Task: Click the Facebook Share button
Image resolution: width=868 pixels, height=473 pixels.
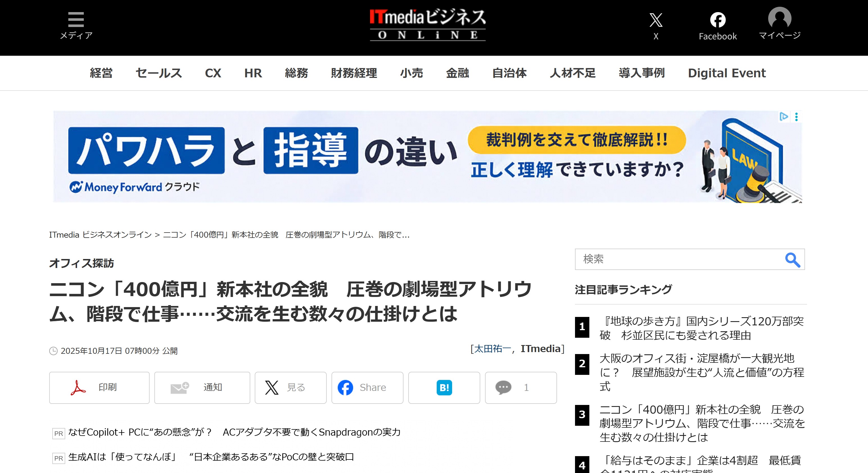Action: coord(367,388)
